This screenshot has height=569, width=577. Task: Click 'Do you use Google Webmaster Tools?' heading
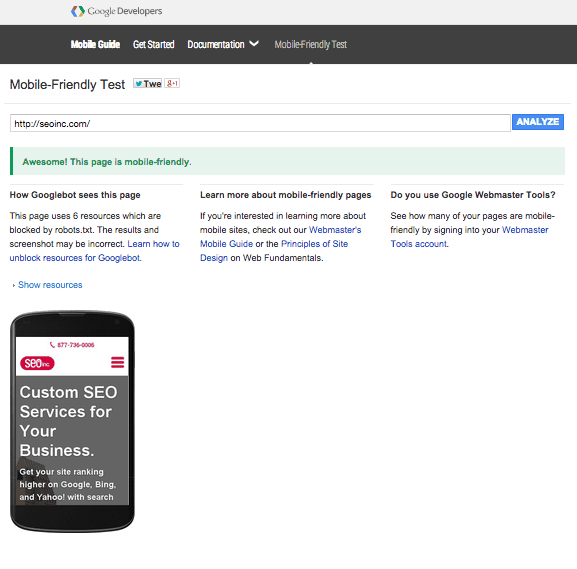473,195
